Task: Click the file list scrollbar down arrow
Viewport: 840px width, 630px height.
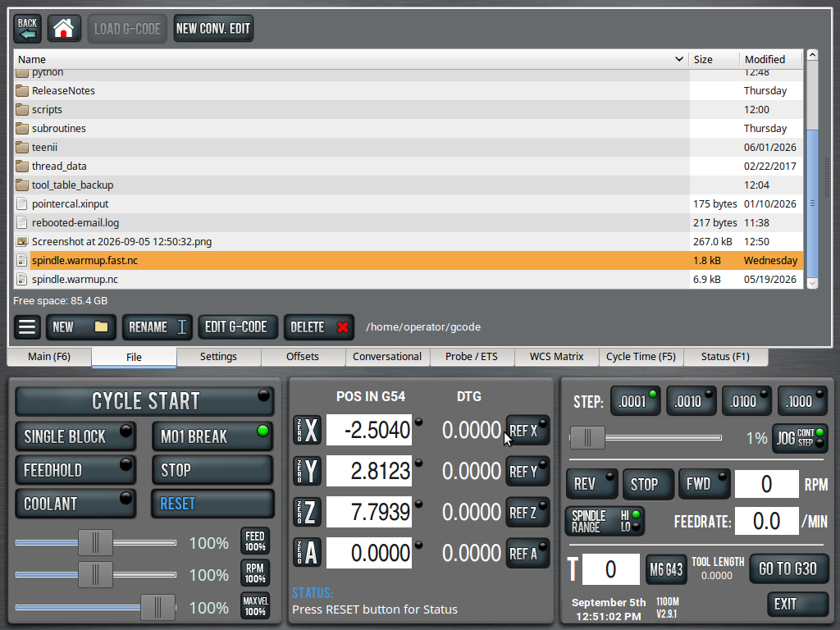Action: (x=812, y=283)
